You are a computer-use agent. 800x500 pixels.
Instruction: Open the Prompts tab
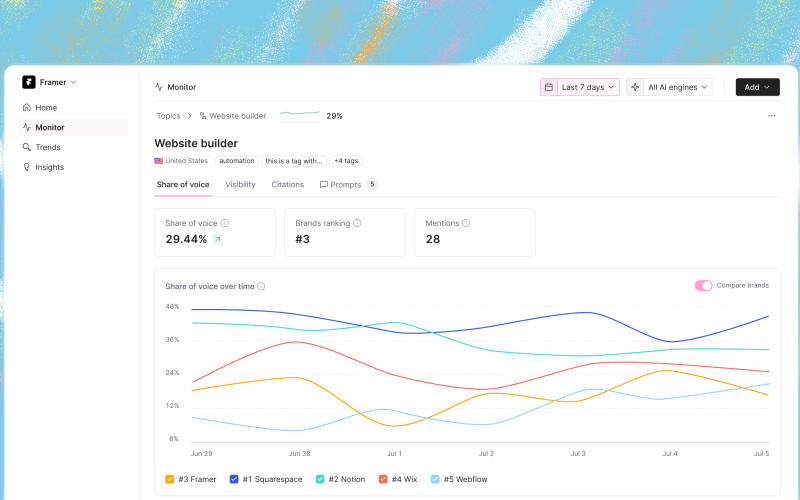pos(347,185)
